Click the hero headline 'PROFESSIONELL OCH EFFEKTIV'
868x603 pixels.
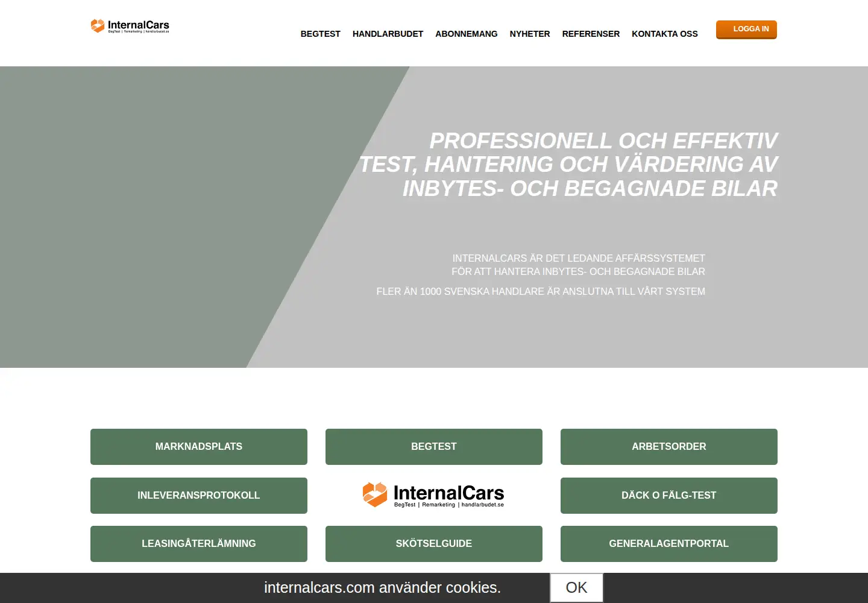[x=603, y=141]
